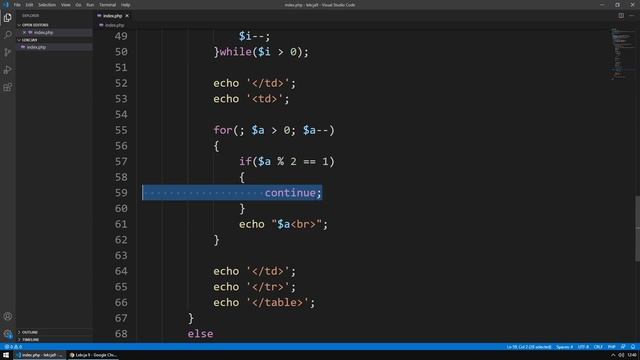Click line number 64 in gutter
Viewport: 640px width, 360px height.
point(121,271)
